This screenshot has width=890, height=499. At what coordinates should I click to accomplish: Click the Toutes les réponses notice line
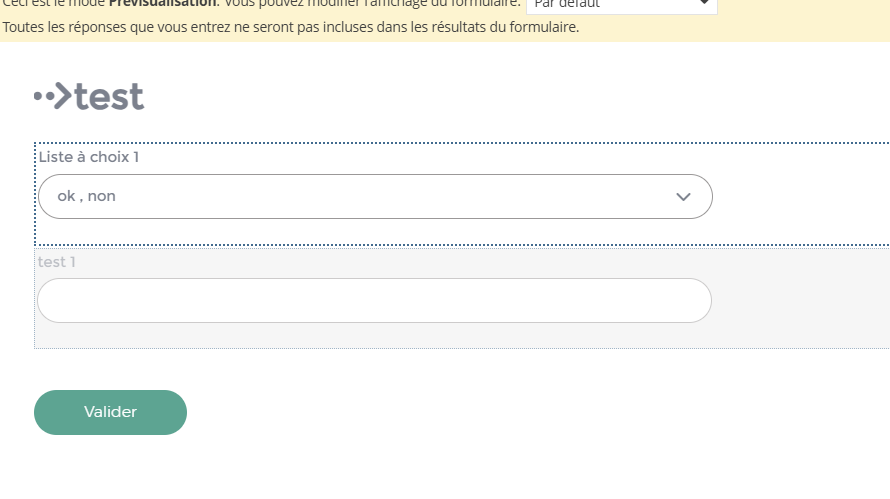pos(291,27)
